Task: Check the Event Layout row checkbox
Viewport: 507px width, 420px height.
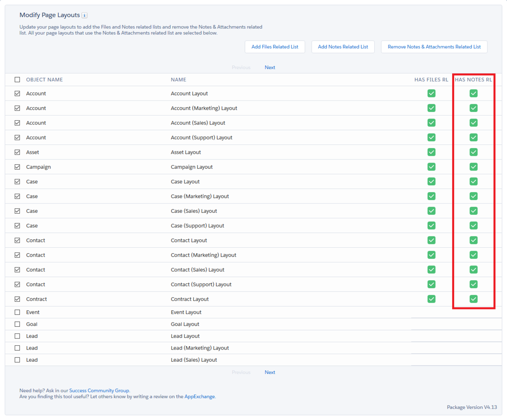Action: click(17, 312)
